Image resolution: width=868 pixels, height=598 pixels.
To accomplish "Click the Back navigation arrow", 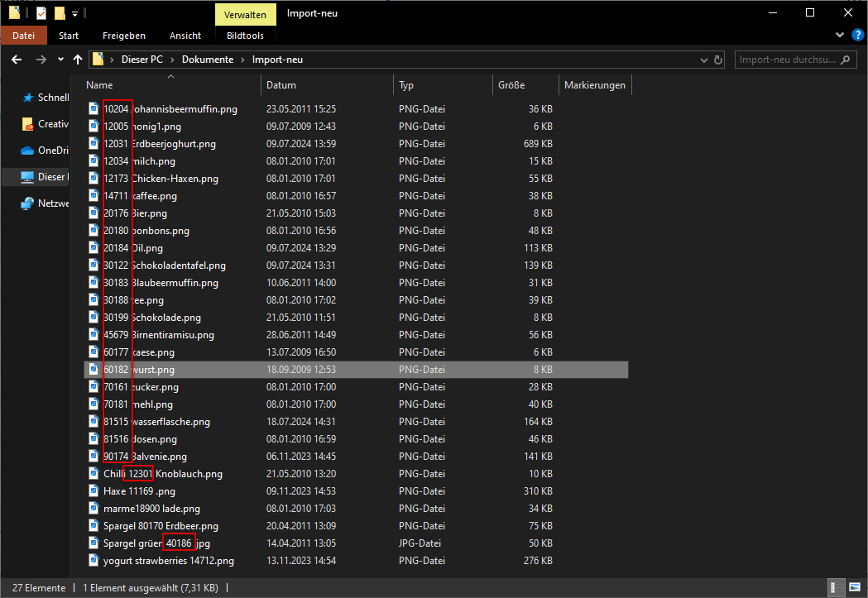I will coord(17,60).
